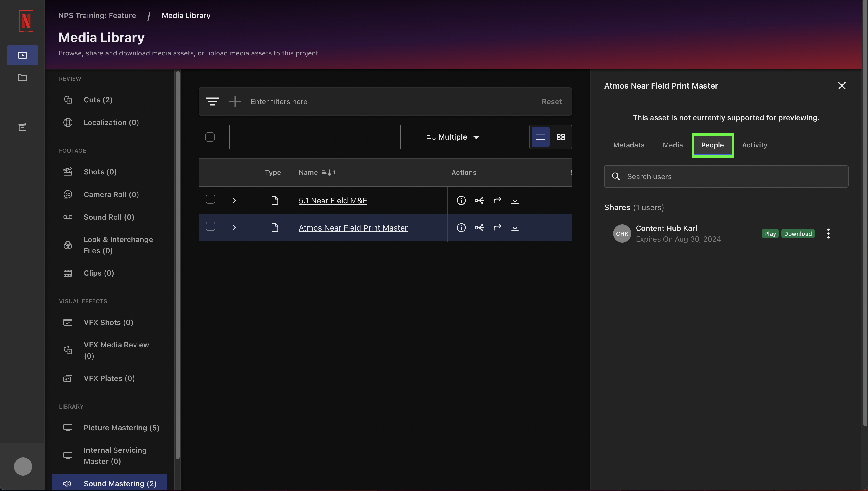Expand the 5.1 Near Field M&E row
Viewport: 868px width, 491px height.
[x=234, y=200]
